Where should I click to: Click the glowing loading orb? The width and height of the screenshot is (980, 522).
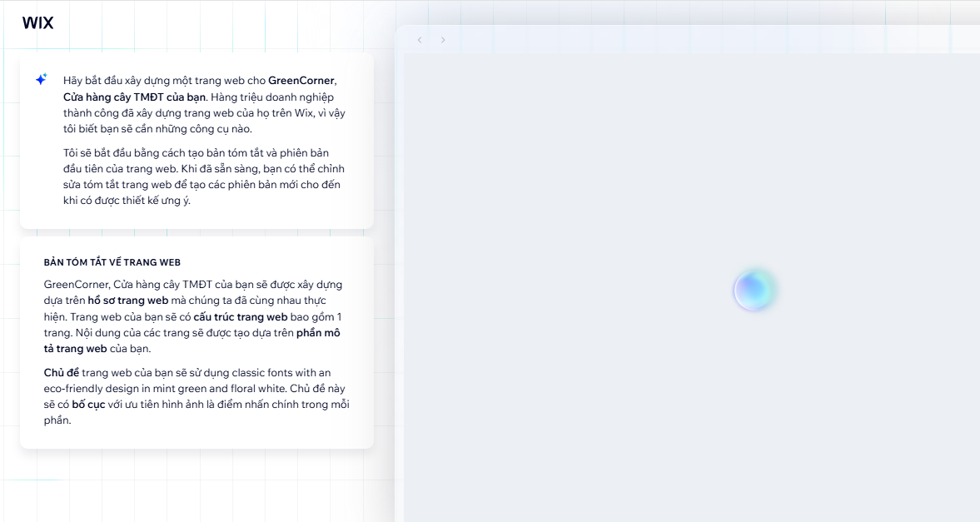754,291
